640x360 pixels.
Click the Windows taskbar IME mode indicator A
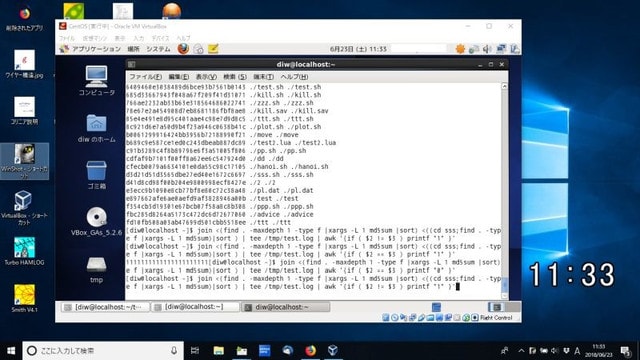tap(577, 351)
